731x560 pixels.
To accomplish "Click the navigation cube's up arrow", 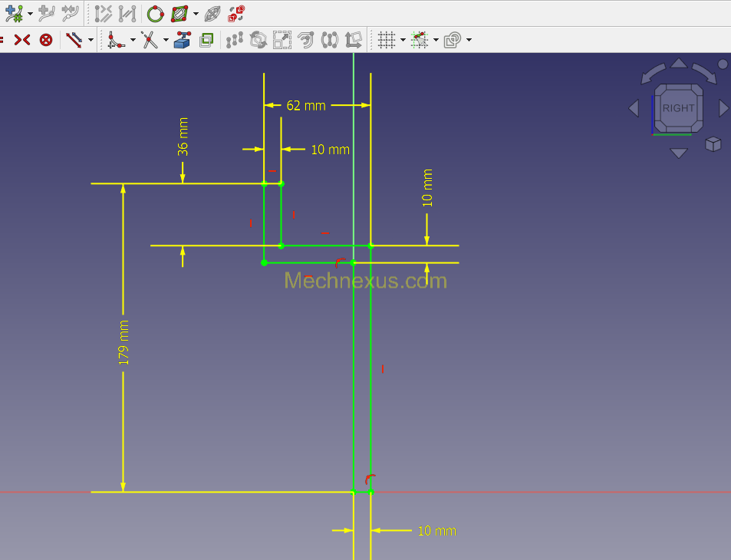I will click(679, 63).
